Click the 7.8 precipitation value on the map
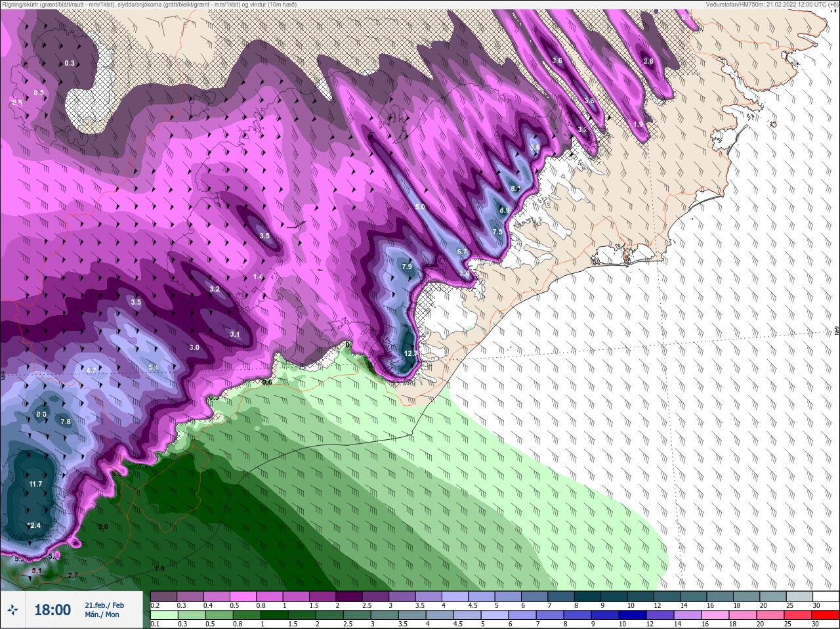 coord(66,422)
